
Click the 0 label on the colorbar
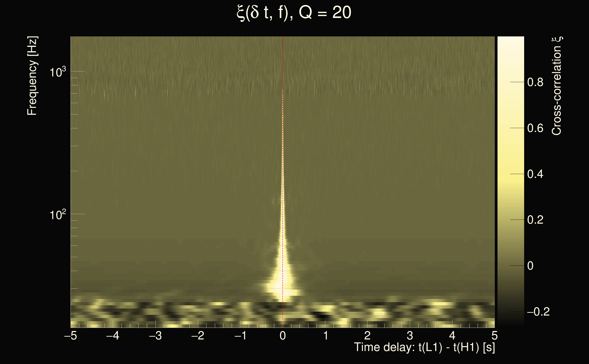(530, 266)
